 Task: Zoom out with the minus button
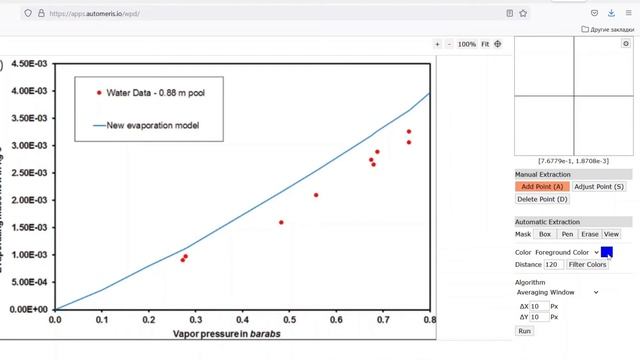pos(449,44)
